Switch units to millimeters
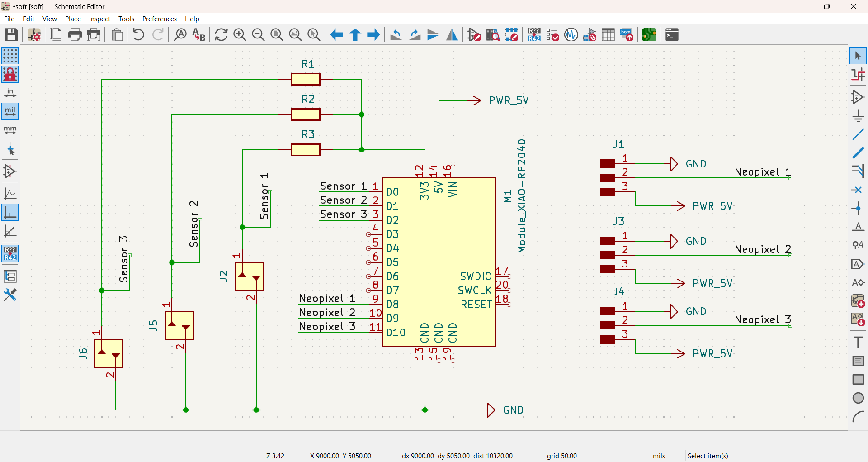This screenshot has width=868, height=462. pyautogui.click(x=10, y=130)
